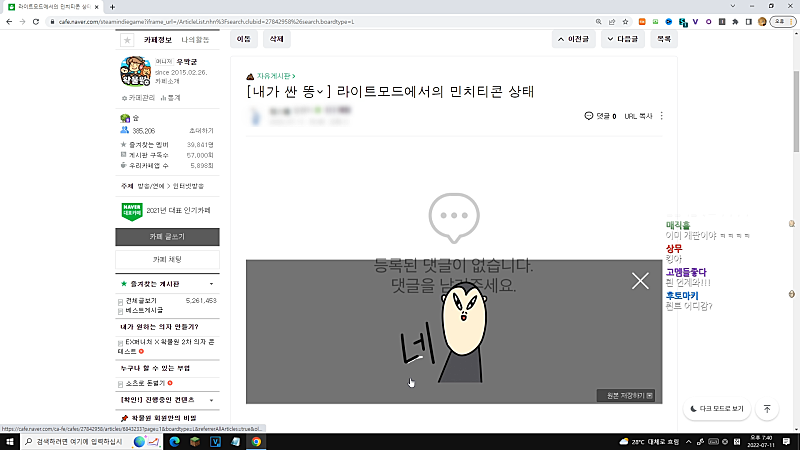The height and width of the screenshot is (450, 800).
Task: Click the weather widget in taskbar
Action: (x=649, y=442)
